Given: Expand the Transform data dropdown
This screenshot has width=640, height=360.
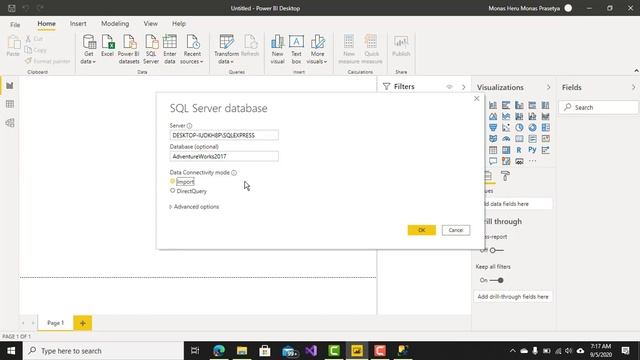Looking at the screenshot, I should [x=232, y=62].
